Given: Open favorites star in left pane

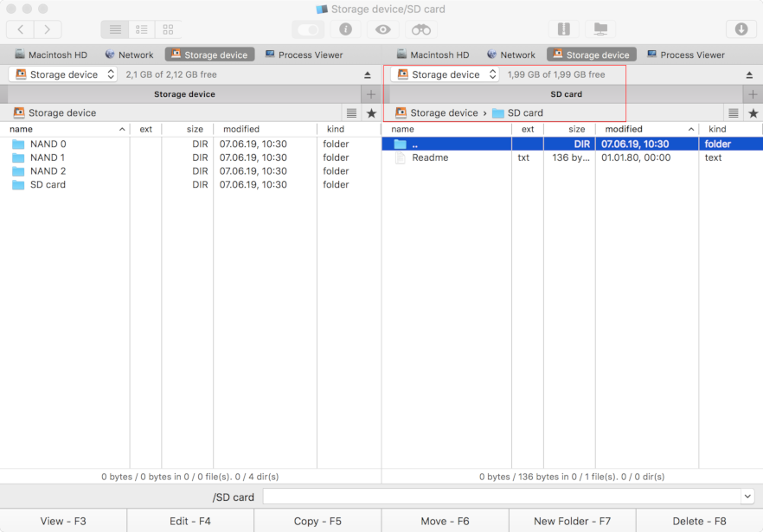Looking at the screenshot, I should (x=371, y=113).
